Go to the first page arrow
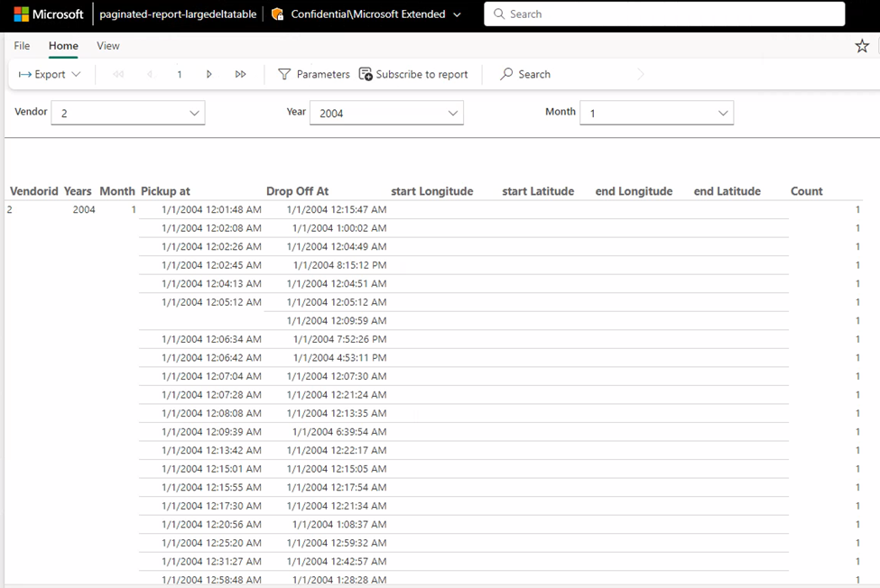The image size is (880, 588). click(x=118, y=74)
